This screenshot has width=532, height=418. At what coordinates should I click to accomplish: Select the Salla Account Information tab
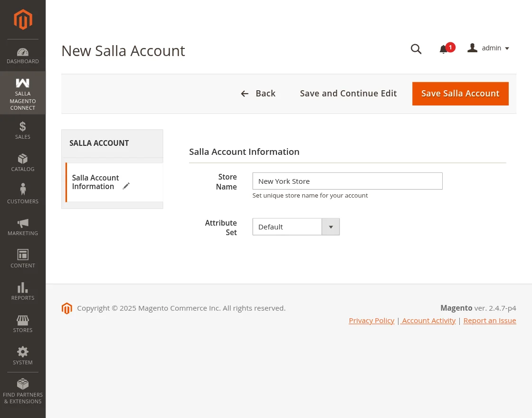[95, 182]
